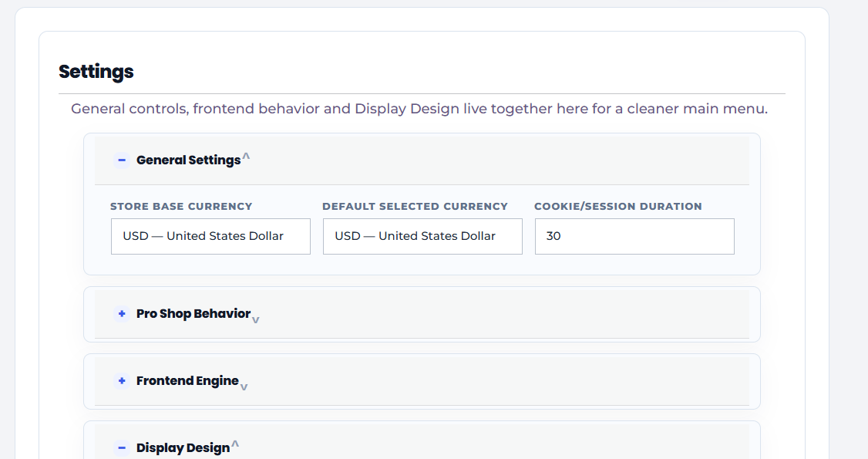Focus the Cookie/Session Duration field
The height and width of the screenshot is (459, 868).
click(x=634, y=236)
